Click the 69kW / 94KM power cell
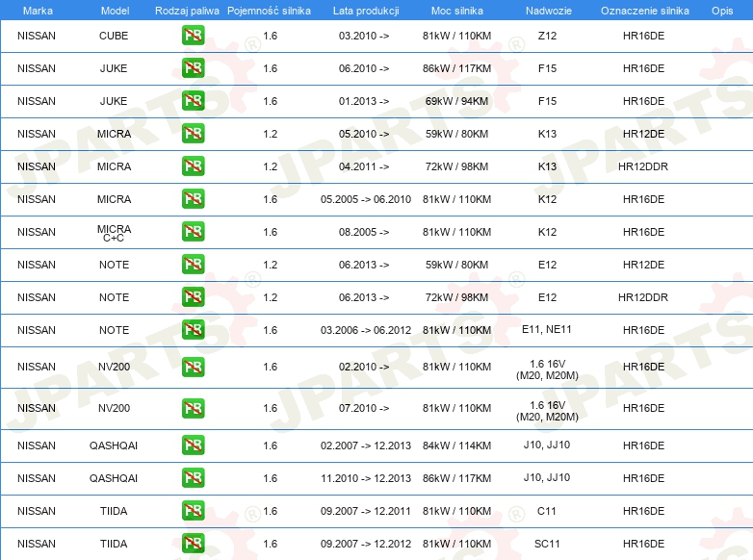 pyautogui.click(x=456, y=101)
